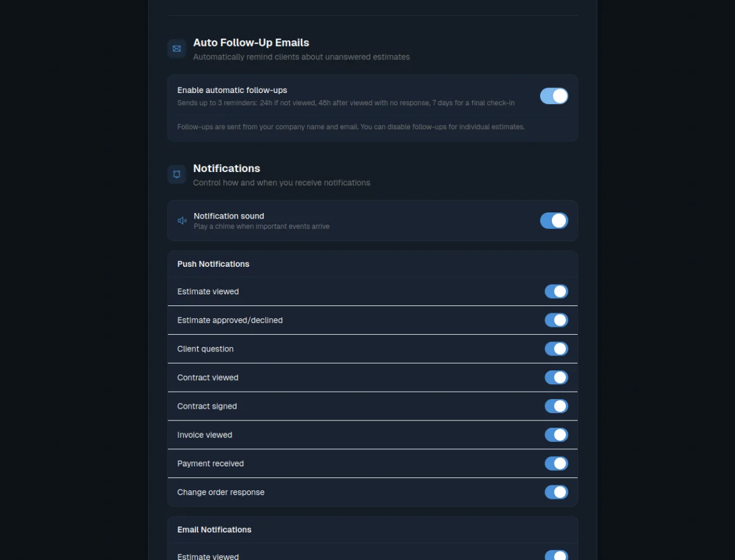This screenshot has width=735, height=560.
Task: Click the speaker icon beside Notification sound
Action: coord(182,220)
